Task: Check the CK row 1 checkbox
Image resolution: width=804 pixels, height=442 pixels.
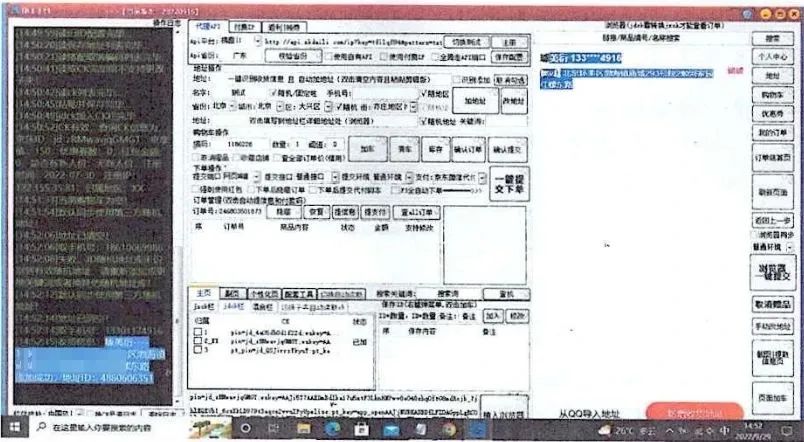Action: pos(198,332)
